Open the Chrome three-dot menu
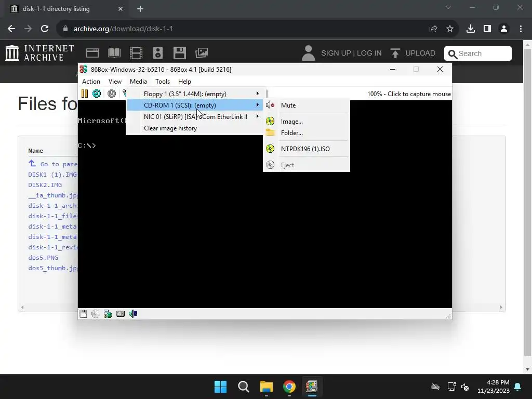Viewport: 532px width, 399px height. tap(521, 29)
